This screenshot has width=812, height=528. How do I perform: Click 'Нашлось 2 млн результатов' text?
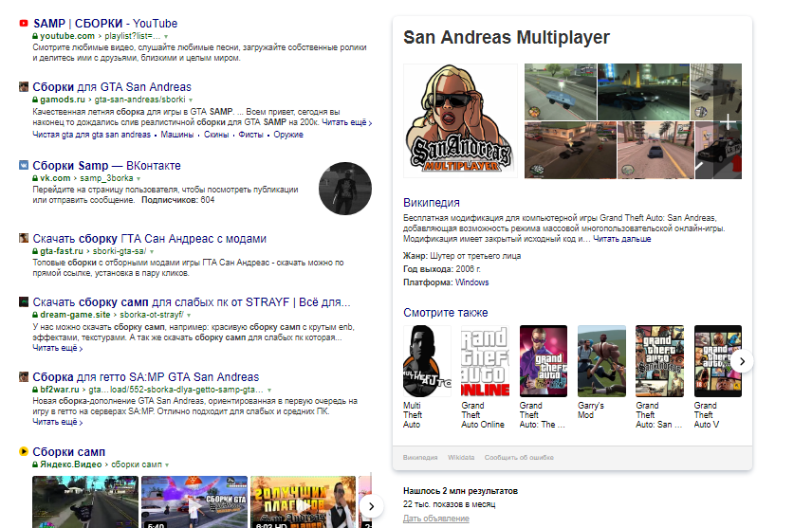click(x=460, y=491)
